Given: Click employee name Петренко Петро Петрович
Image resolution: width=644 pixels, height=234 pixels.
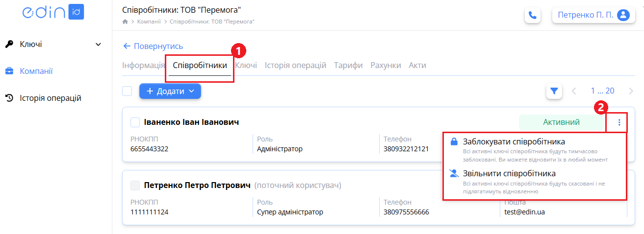Looking at the screenshot, I should [x=198, y=186].
